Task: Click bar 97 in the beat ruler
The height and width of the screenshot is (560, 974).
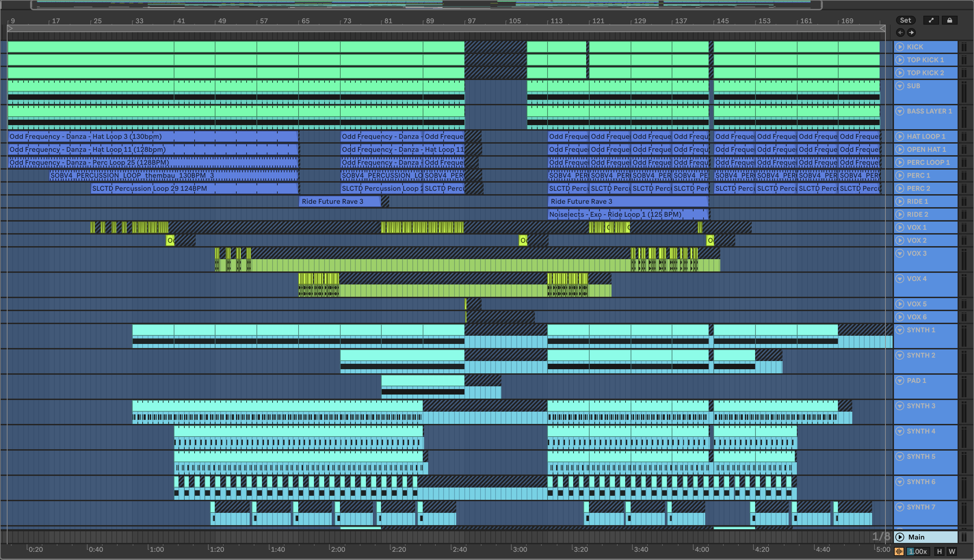Action: pyautogui.click(x=471, y=21)
